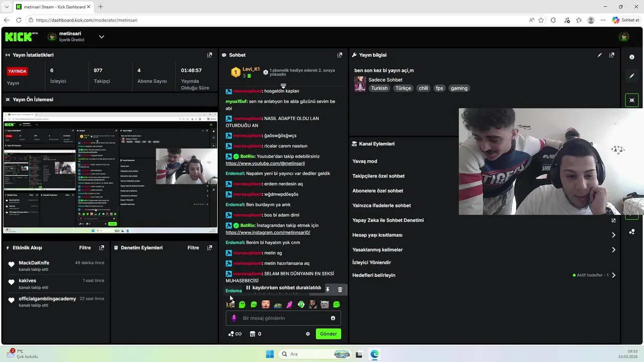Open profile avatar at top right of dashboard
Viewport: 644px width, 362px height.
point(624,37)
